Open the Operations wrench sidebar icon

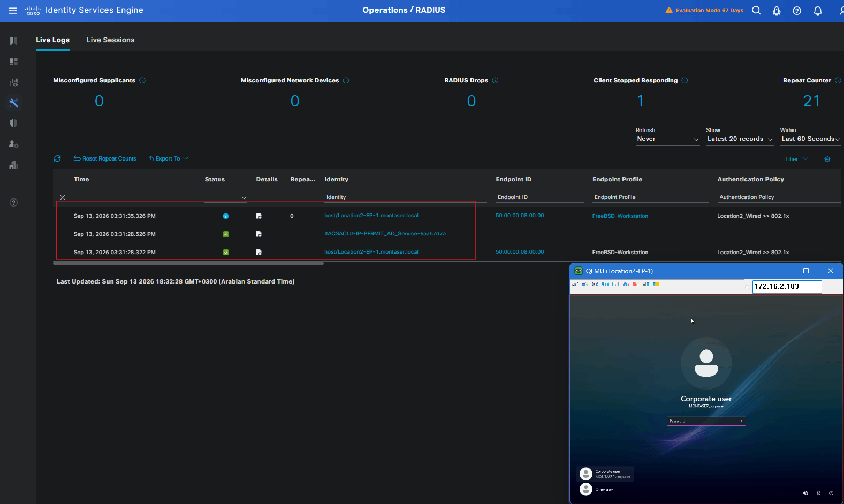click(x=14, y=103)
